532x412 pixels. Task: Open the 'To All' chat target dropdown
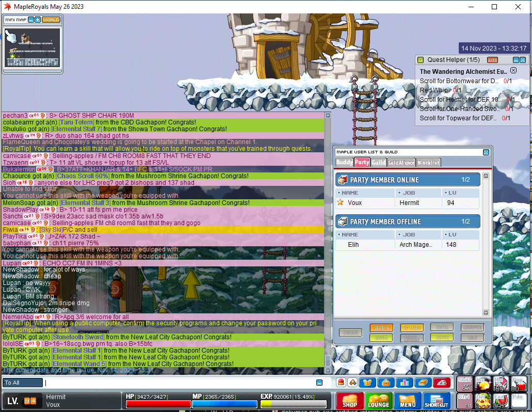point(23,383)
